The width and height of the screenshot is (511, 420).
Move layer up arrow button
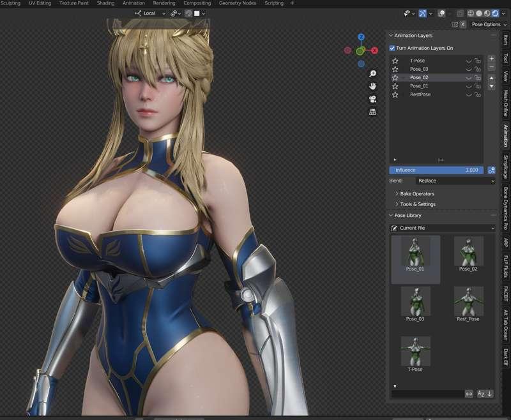(492, 78)
